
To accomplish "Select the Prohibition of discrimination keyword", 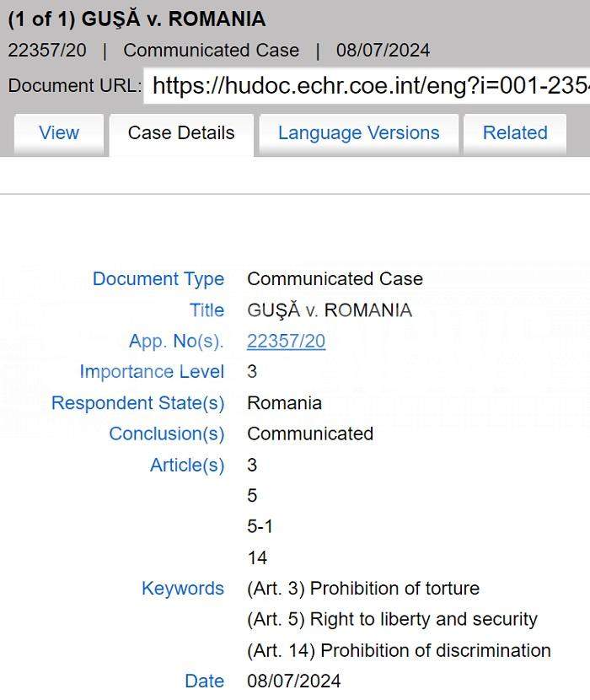I will tap(399, 651).
